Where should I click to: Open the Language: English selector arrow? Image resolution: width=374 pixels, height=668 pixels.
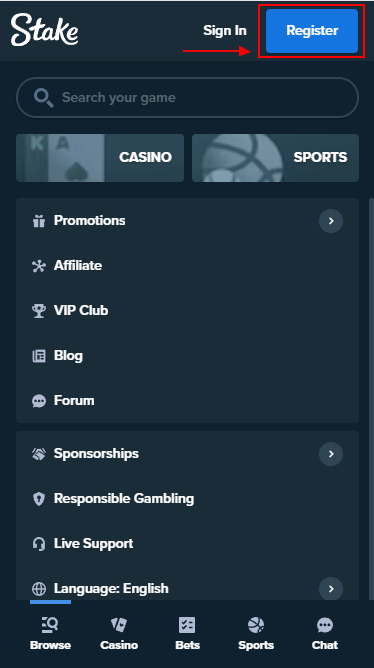331,589
